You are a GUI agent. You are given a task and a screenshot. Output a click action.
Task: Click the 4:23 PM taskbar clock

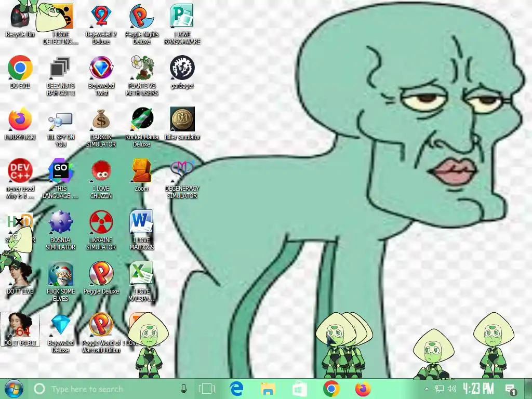478,389
